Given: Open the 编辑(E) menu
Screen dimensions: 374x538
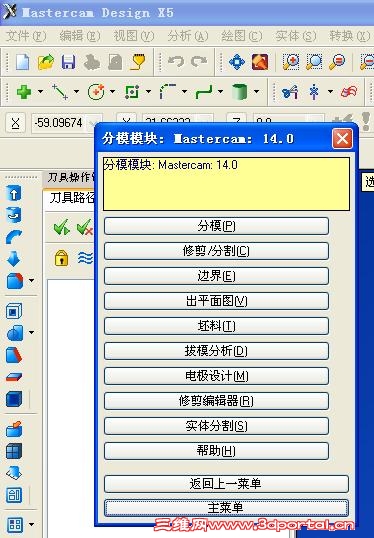Looking at the screenshot, I should [x=80, y=36].
